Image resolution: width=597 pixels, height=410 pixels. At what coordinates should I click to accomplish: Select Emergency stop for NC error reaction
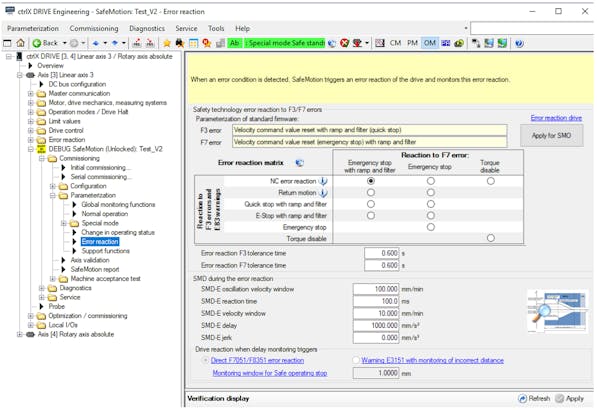[x=431, y=181]
